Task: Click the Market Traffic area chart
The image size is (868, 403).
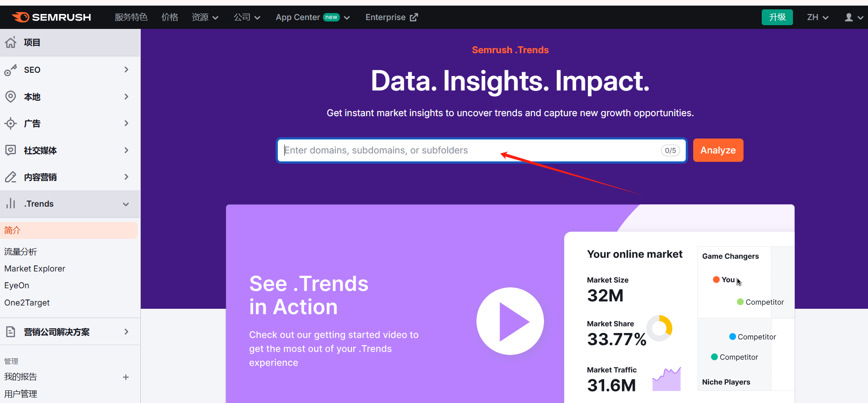Action: coord(667,379)
